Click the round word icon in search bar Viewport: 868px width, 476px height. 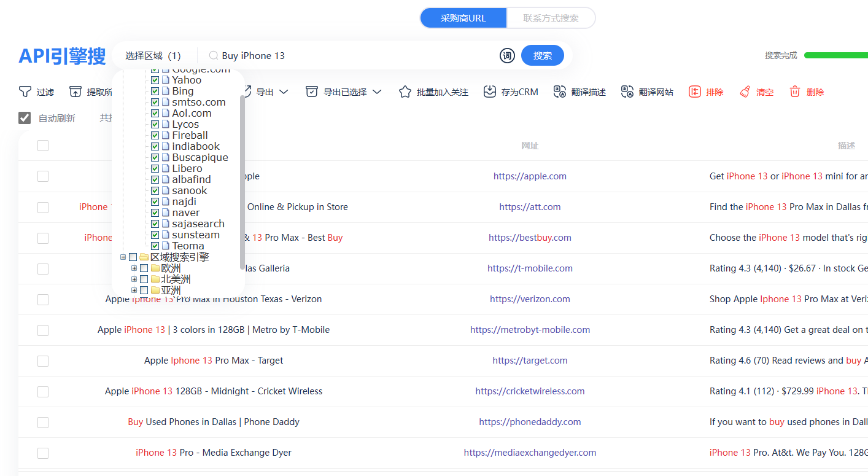507,55
